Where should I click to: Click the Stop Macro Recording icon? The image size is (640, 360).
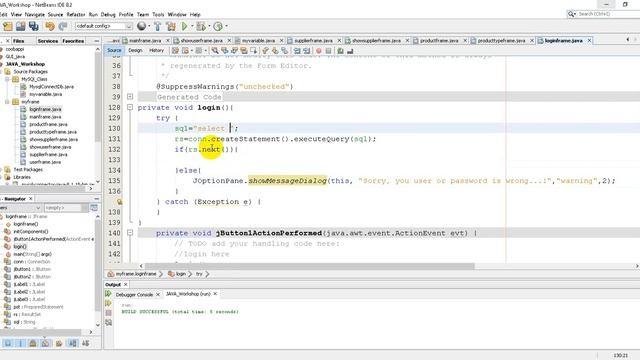[x=328, y=51]
